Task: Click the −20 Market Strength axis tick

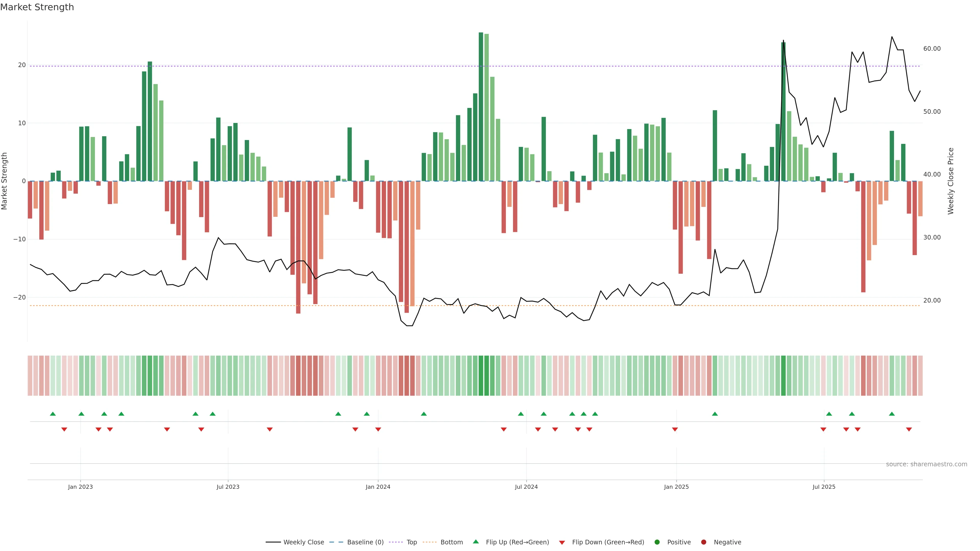Action: pos(19,297)
